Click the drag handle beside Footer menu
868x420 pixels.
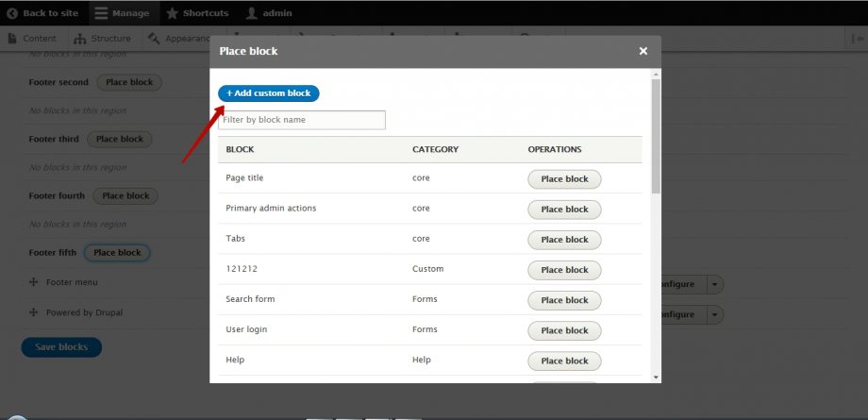point(33,282)
